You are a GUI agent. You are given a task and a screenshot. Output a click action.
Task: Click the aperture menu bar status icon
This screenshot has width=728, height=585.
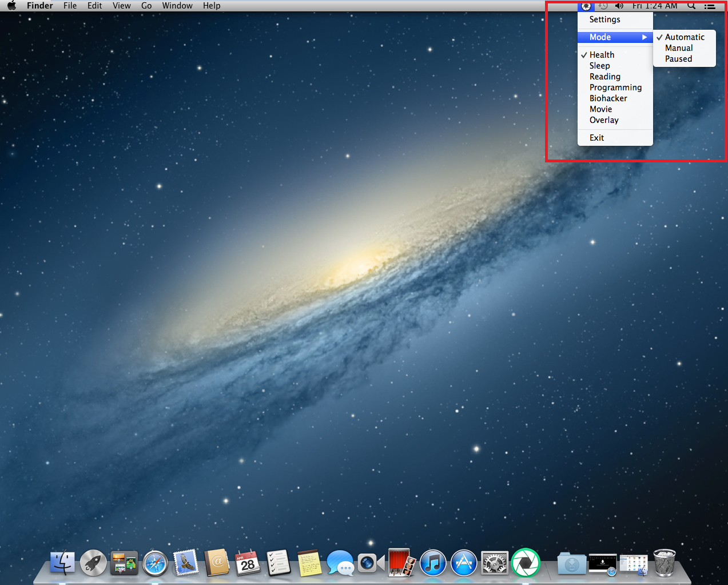click(x=586, y=6)
